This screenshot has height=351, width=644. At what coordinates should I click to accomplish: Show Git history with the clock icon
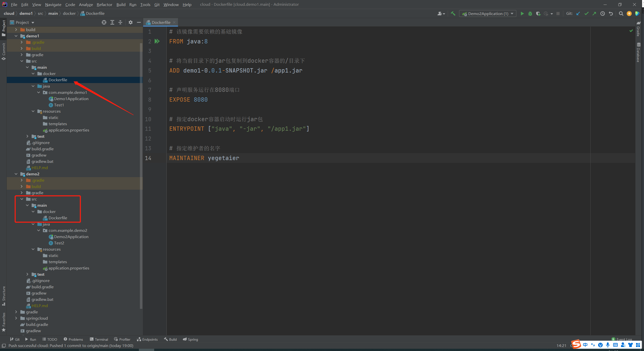tap(603, 14)
